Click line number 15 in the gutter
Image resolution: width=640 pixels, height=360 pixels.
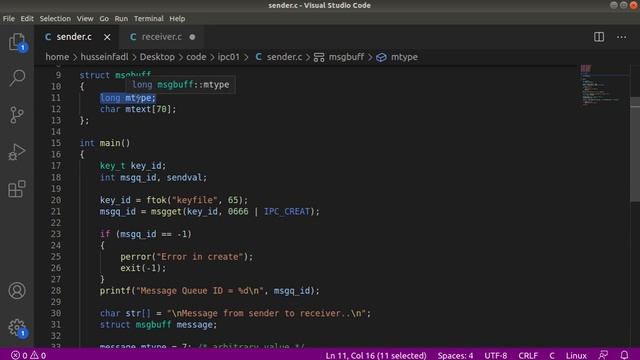[x=56, y=143]
